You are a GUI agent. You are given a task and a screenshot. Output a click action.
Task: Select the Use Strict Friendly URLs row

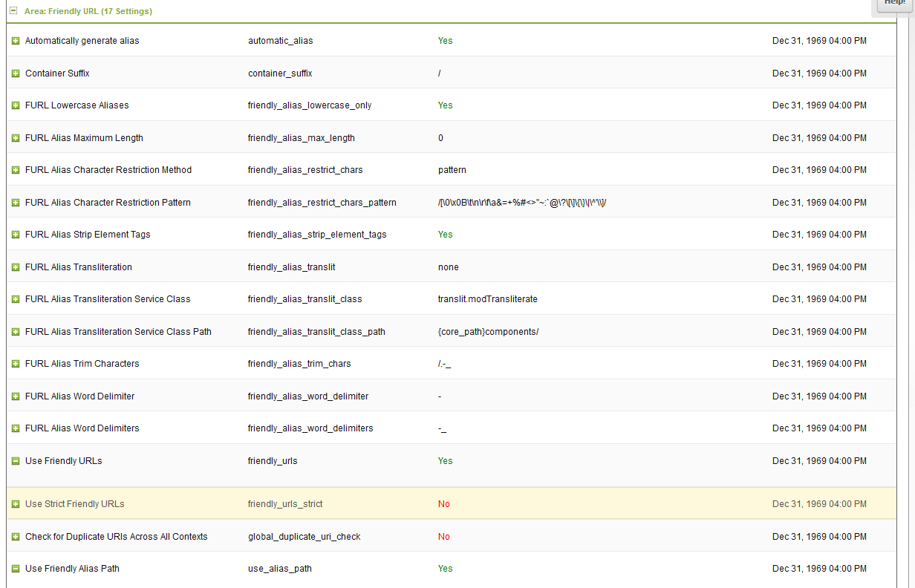[x=74, y=504]
